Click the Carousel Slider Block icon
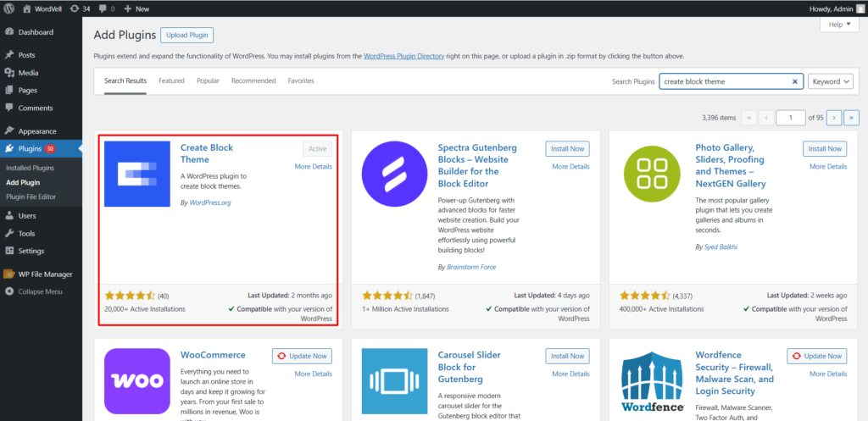 click(395, 381)
